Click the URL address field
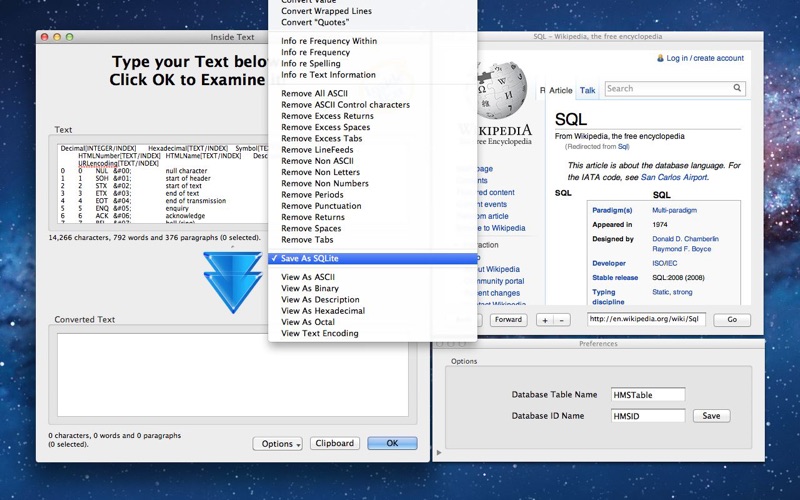Image resolution: width=800 pixels, height=500 pixels. point(646,319)
